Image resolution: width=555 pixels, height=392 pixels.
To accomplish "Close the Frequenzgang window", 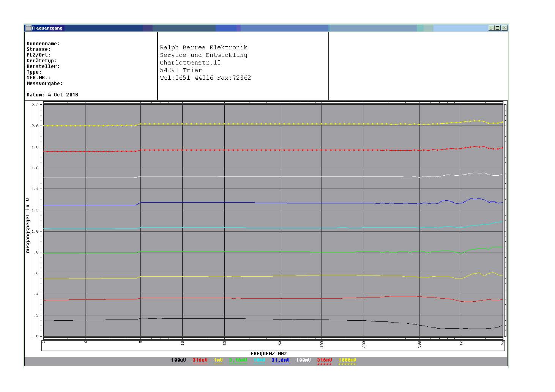I will pos(504,28).
